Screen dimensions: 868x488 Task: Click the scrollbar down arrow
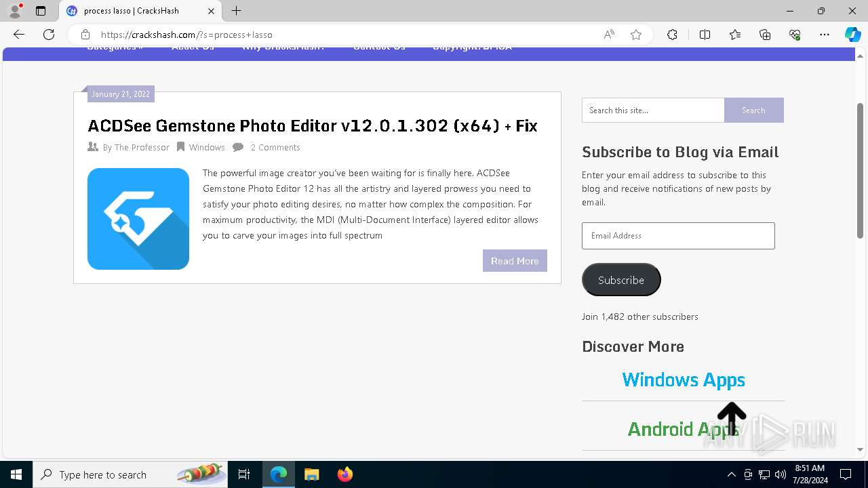point(860,449)
